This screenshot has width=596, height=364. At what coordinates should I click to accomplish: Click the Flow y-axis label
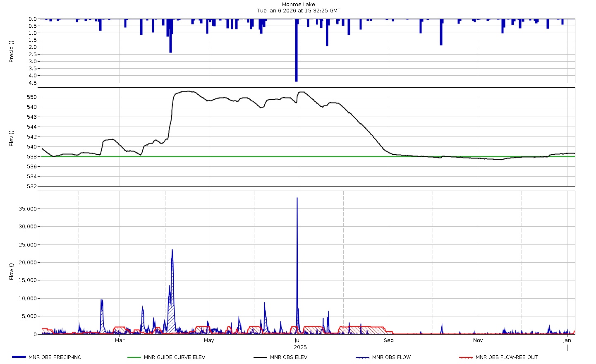(12, 271)
